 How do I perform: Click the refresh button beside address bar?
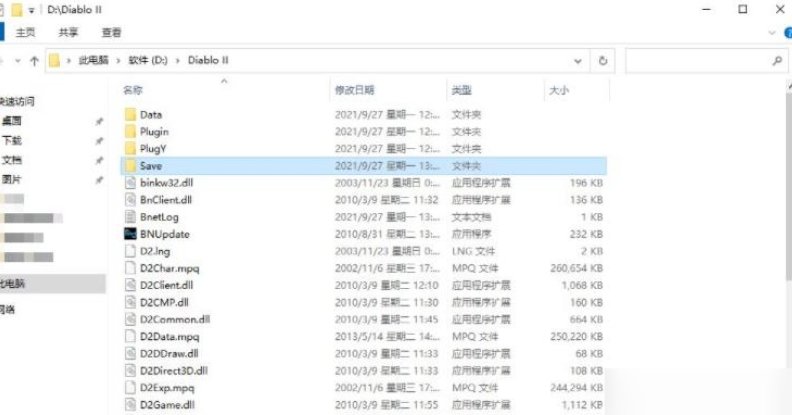[x=603, y=61]
